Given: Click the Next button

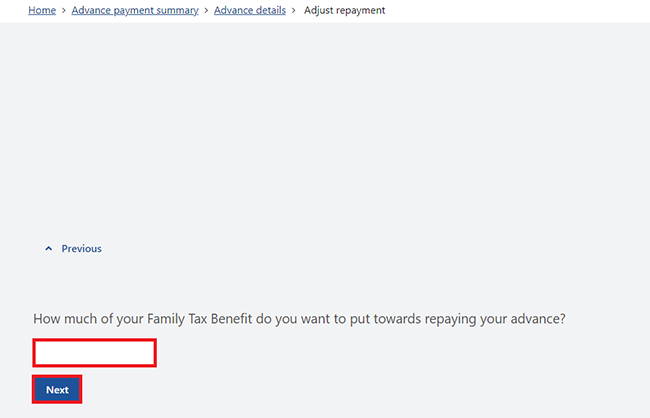Looking at the screenshot, I should tap(57, 389).
